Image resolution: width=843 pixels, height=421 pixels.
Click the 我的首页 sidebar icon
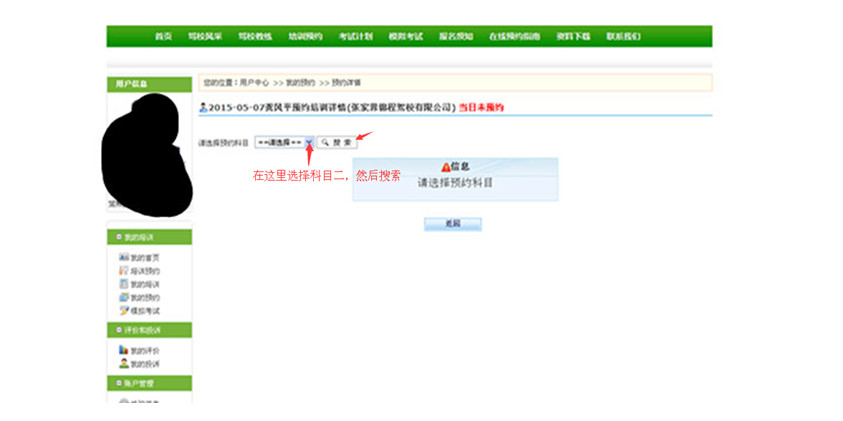pos(124,258)
